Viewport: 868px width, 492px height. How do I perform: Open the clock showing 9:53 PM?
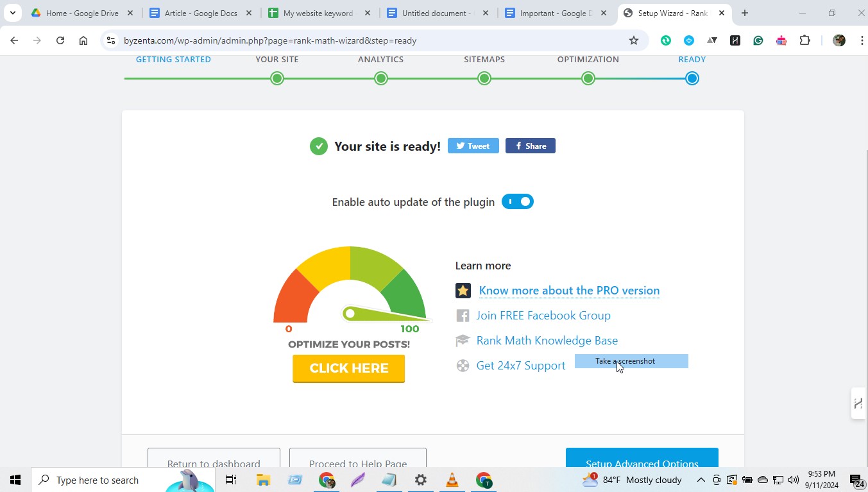[822, 480]
